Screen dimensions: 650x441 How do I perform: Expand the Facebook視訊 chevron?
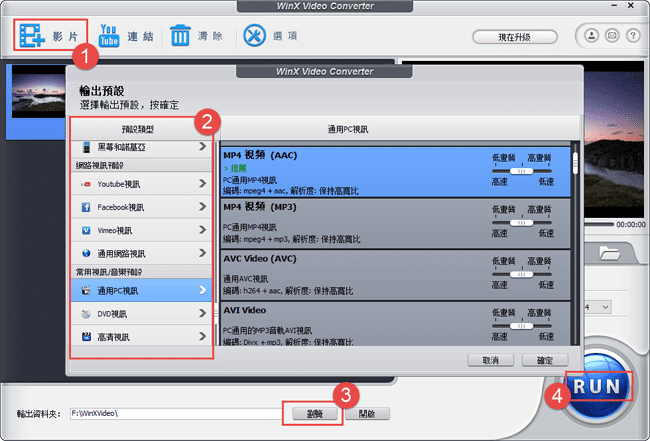(202, 206)
